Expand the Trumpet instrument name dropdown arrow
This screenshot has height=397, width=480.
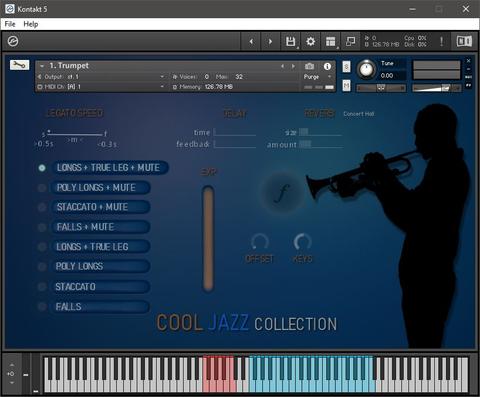(x=42, y=66)
